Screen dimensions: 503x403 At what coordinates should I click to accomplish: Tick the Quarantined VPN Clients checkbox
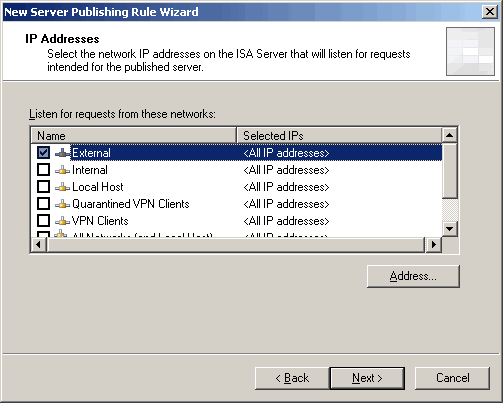43,204
